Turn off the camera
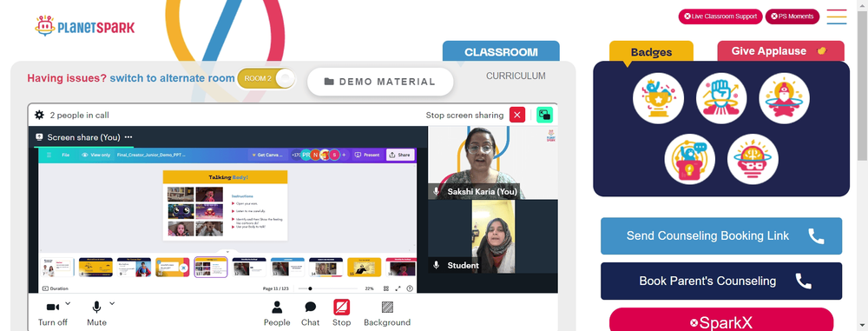This screenshot has width=868, height=331. (53, 314)
